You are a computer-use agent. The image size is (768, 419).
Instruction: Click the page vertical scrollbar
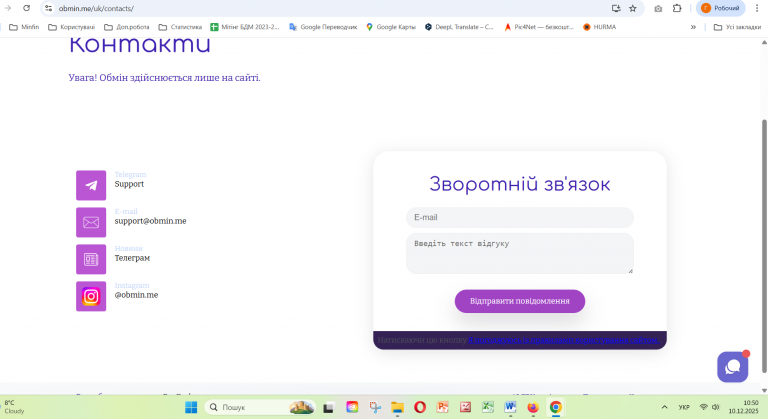pyautogui.click(x=764, y=245)
